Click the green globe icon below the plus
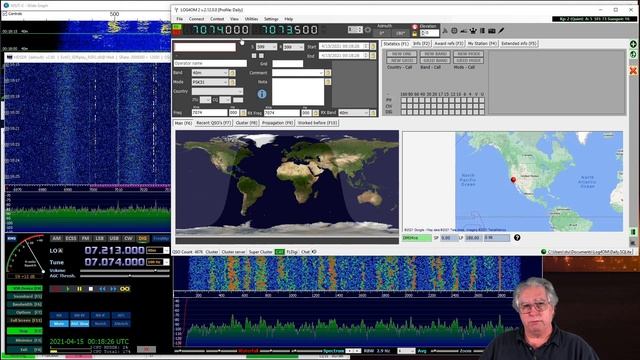This screenshot has width=640, height=360. pos(633,55)
